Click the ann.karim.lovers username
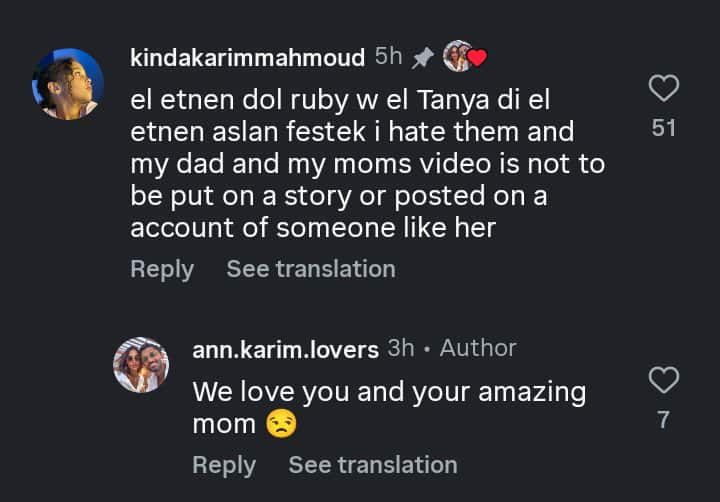 pyautogui.click(x=285, y=349)
